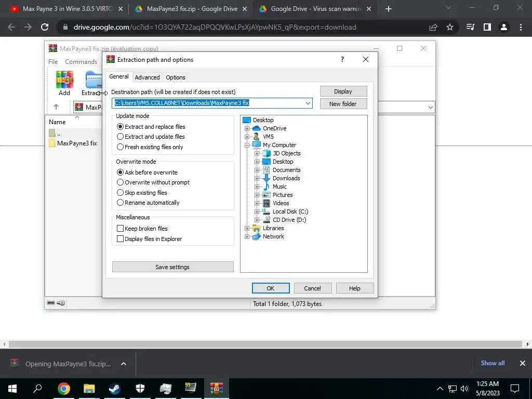Select Extract and replace files
The width and height of the screenshot is (532, 399).
coord(151,127)
